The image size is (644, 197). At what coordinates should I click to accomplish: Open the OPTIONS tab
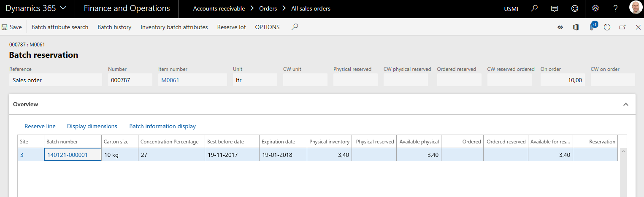(x=267, y=27)
